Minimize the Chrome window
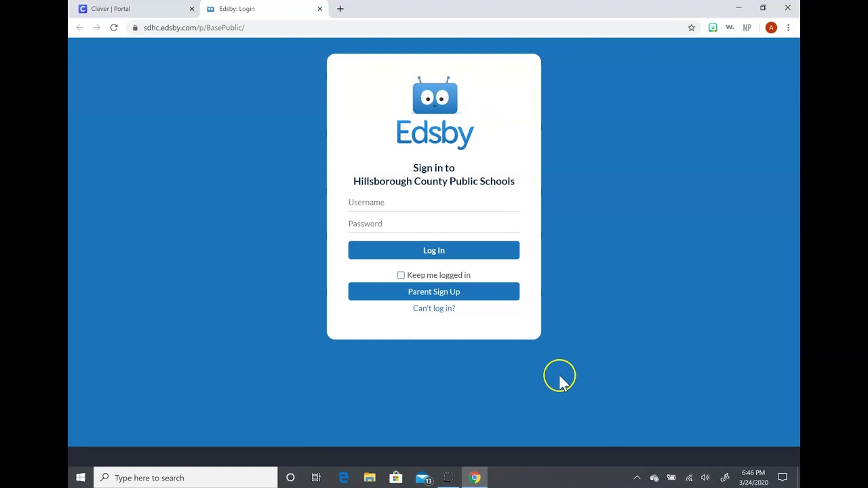 [x=738, y=8]
